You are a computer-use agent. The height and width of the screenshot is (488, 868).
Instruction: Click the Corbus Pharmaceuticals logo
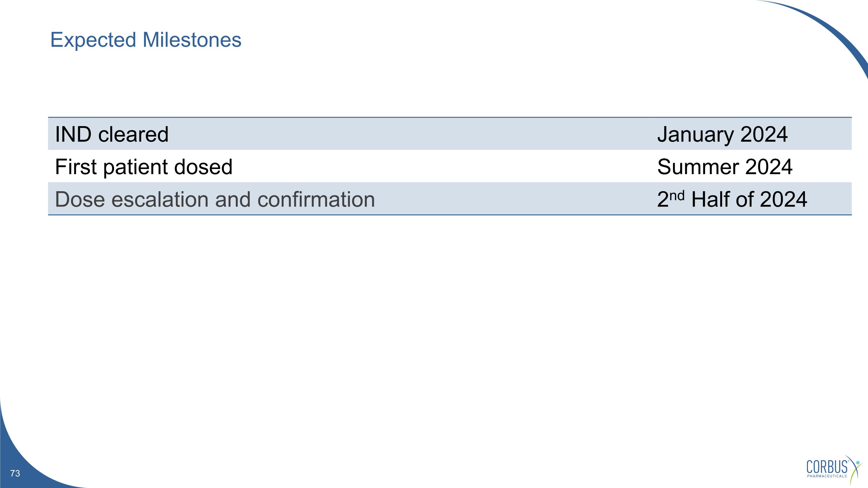(x=832, y=469)
